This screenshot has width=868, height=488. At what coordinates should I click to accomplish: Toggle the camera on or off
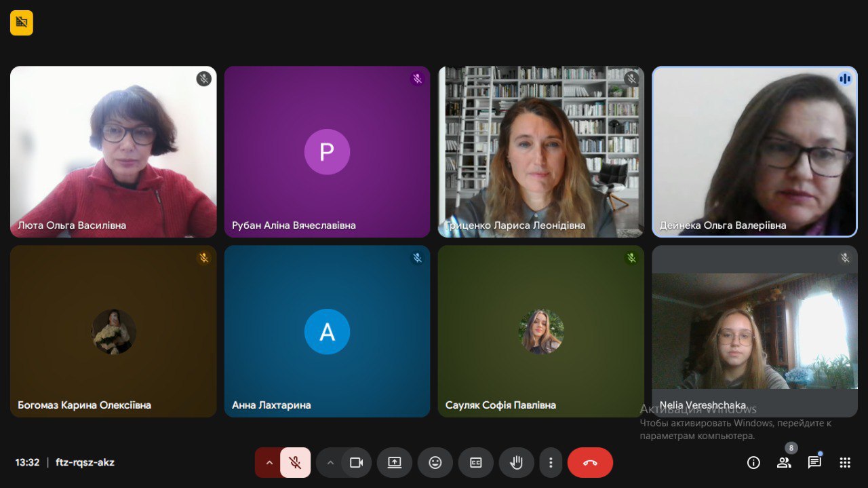click(x=356, y=463)
